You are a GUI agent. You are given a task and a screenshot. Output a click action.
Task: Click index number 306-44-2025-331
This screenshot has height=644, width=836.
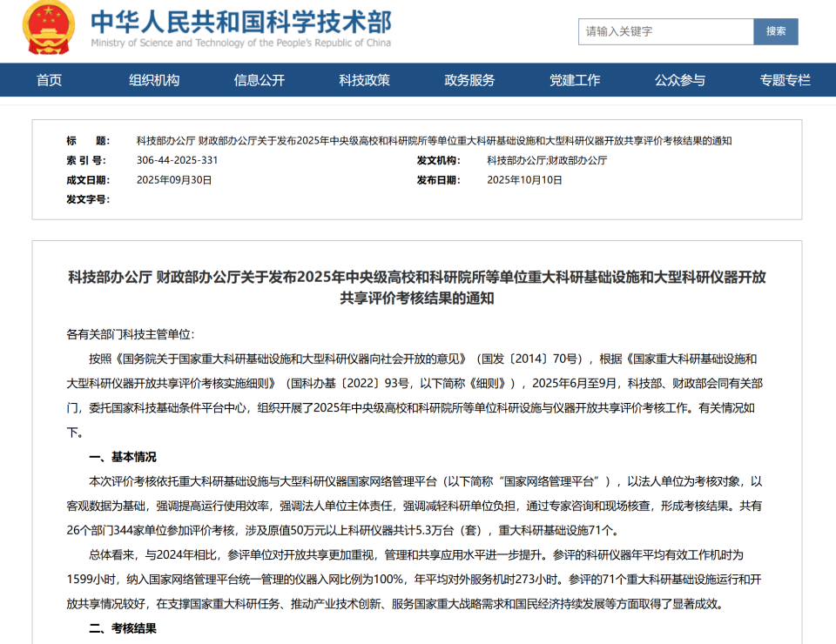pyautogui.click(x=178, y=160)
